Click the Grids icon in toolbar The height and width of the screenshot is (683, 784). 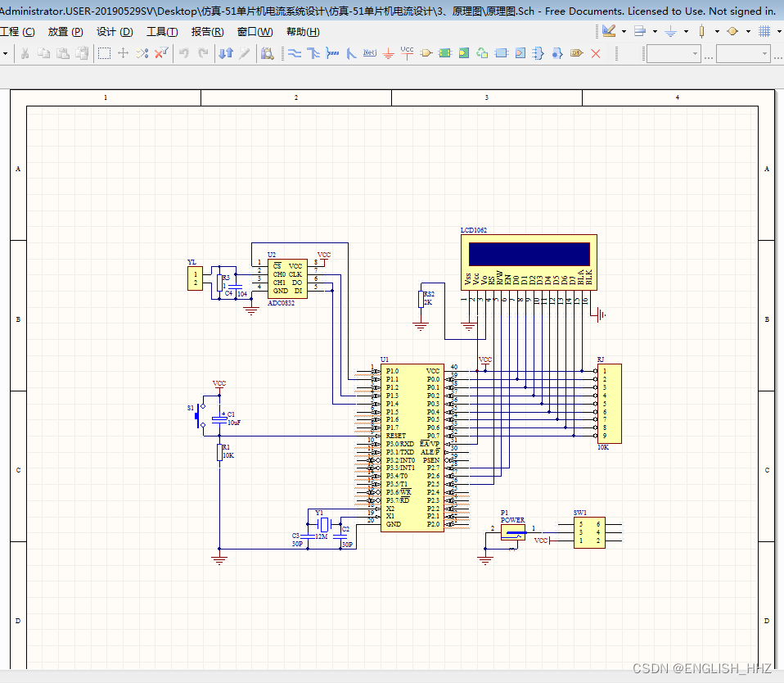click(764, 31)
